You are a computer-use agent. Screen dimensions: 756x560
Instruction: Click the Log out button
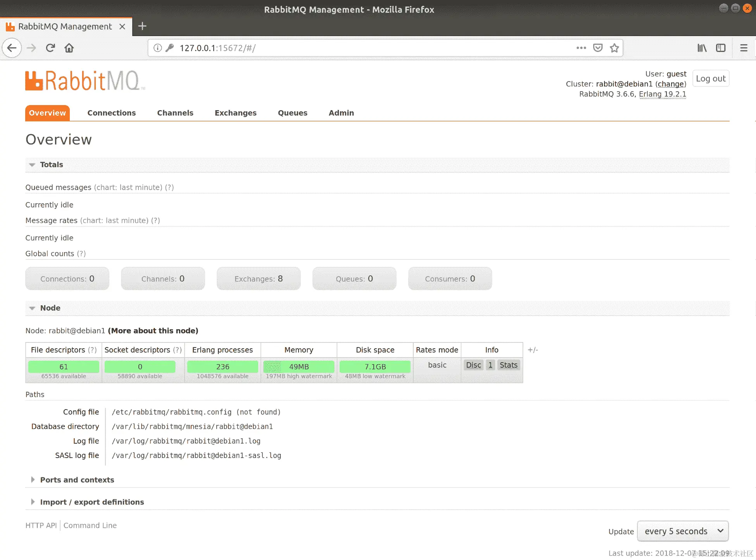coord(710,79)
